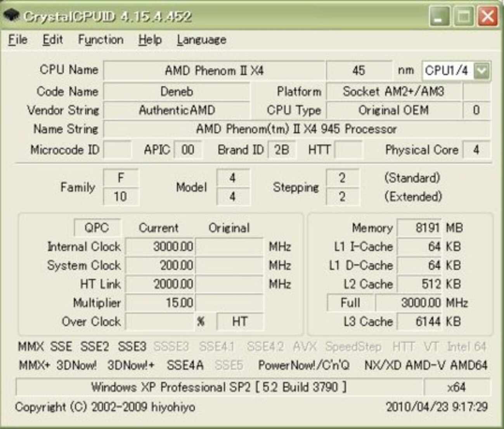Open the Edit menu
Image resolution: width=504 pixels, height=429 pixels.
pos(52,40)
